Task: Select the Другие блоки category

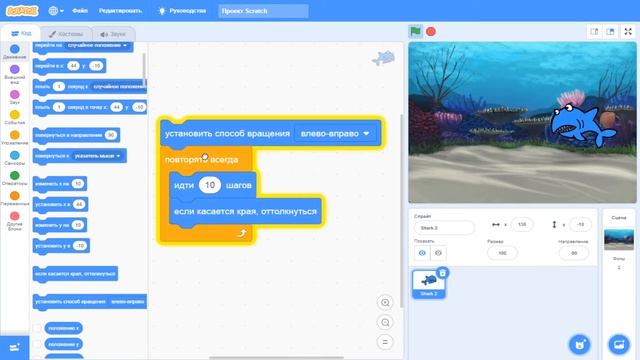Action: coord(15,220)
